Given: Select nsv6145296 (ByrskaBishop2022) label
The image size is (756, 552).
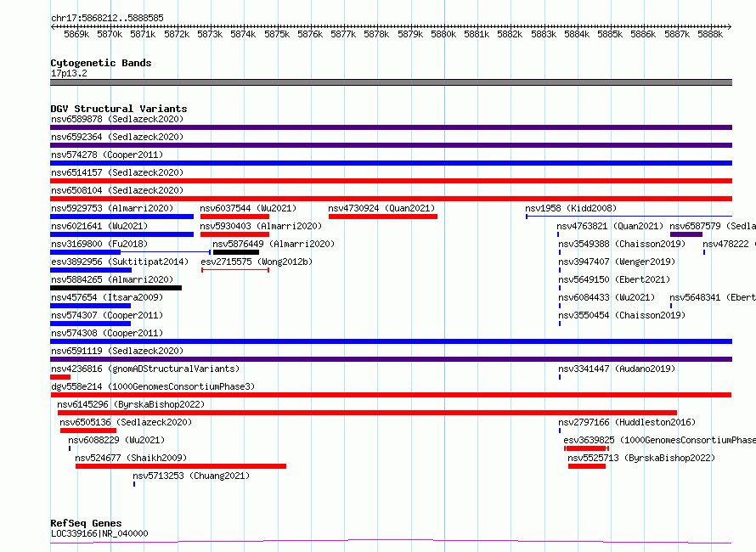Looking at the screenshot, I should pos(131,404).
